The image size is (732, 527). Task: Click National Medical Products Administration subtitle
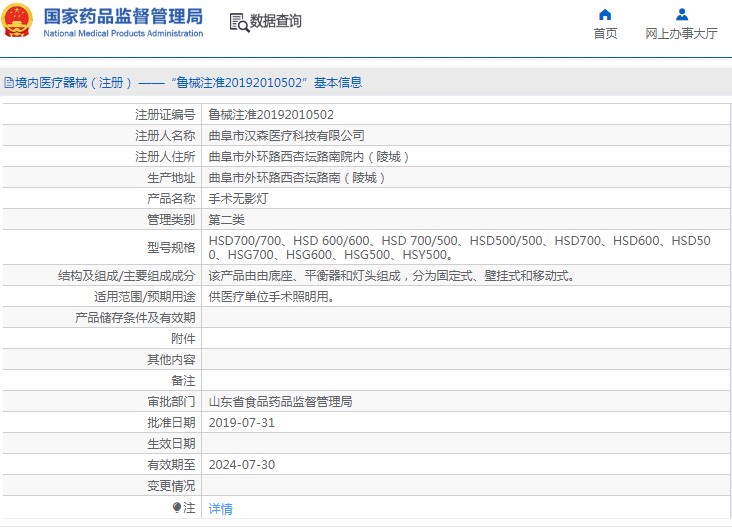(x=123, y=34)
